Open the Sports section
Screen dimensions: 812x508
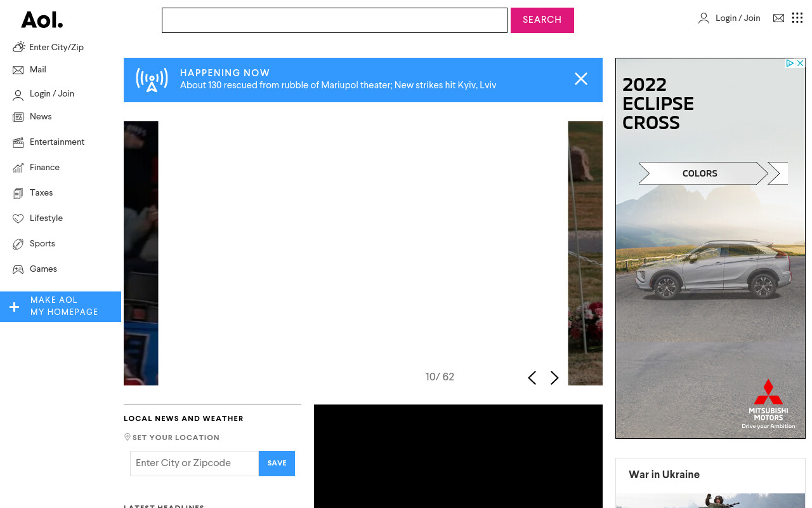[x=43, y=244]
